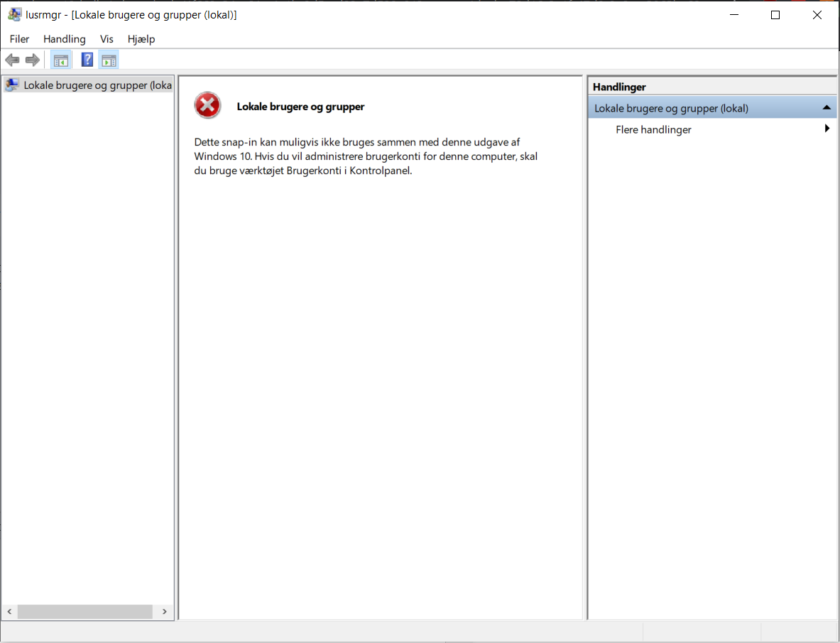Viewport: 840px width, 643px height.
Task: Select Lokale brugere og grupper tree node
Action: (x=88, y=85)
